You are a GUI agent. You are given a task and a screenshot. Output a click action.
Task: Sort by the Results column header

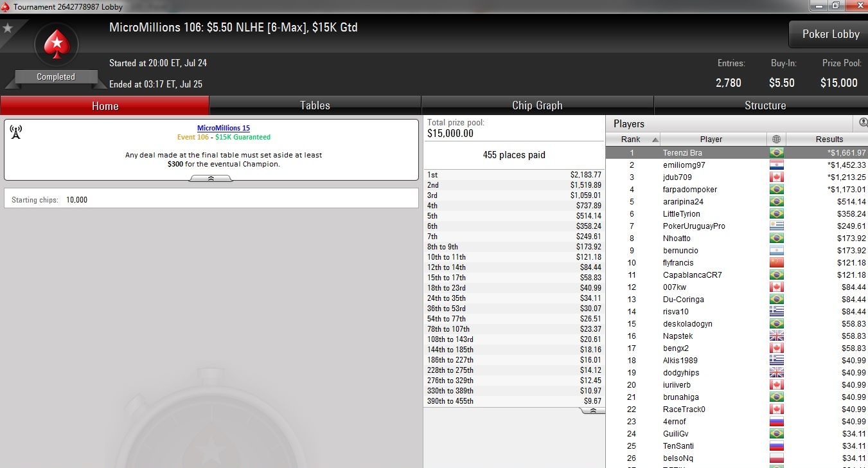pyautogui.click(x=828, y=139)
